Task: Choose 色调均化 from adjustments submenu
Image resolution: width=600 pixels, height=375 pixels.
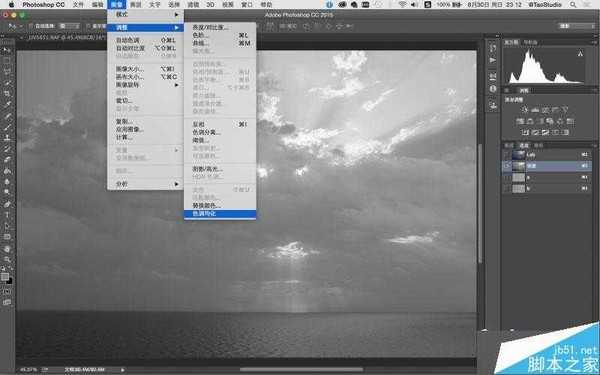Action: click(x=220, y=214)
